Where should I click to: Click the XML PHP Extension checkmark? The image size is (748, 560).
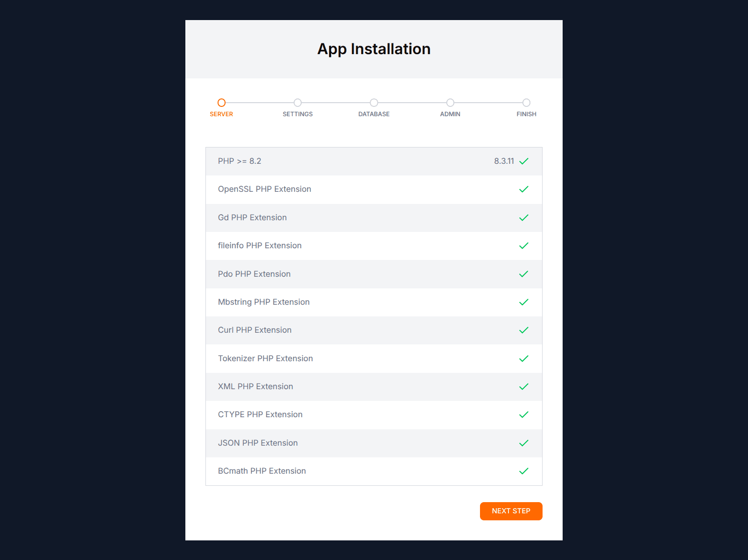click(x=524, y=387)
